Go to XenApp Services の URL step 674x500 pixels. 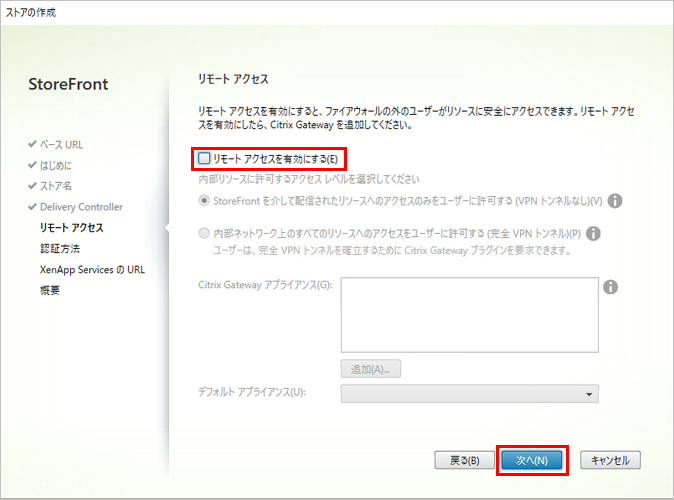(92, 270)
